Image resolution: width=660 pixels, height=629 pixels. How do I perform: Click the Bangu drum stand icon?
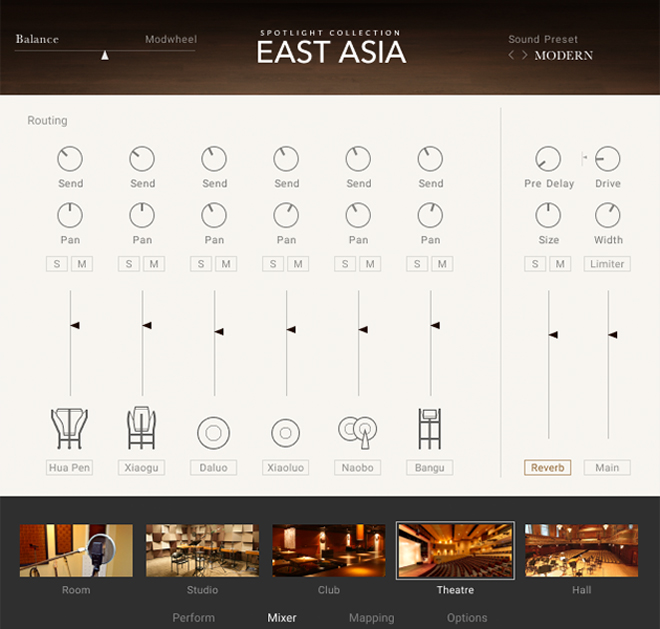click(430, 429)
